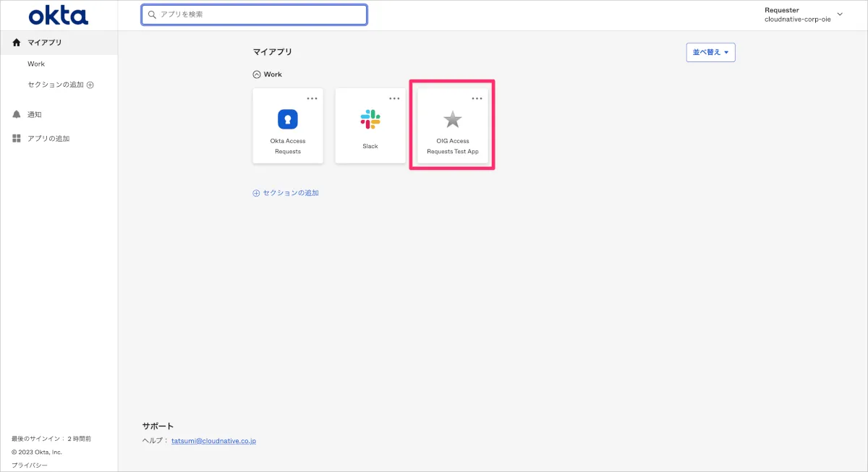Select Work in the sidebar
The height and width of the screenshot is (472, 868).
36,64
